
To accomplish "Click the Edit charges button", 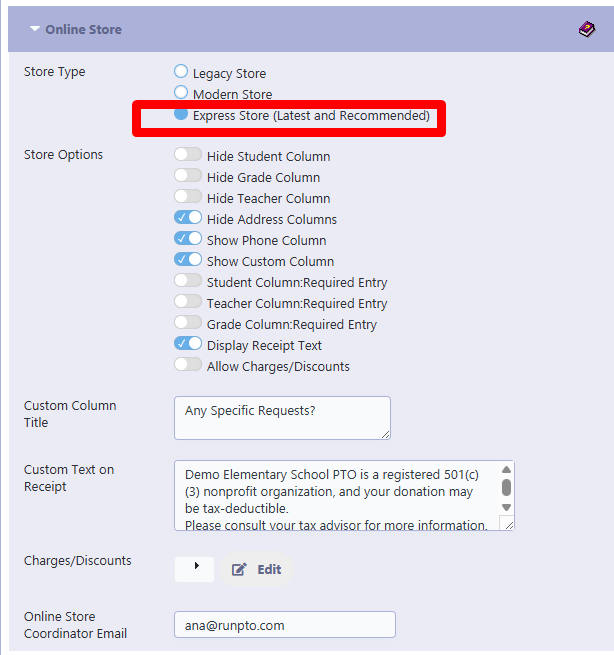I will tap(256, 569).
